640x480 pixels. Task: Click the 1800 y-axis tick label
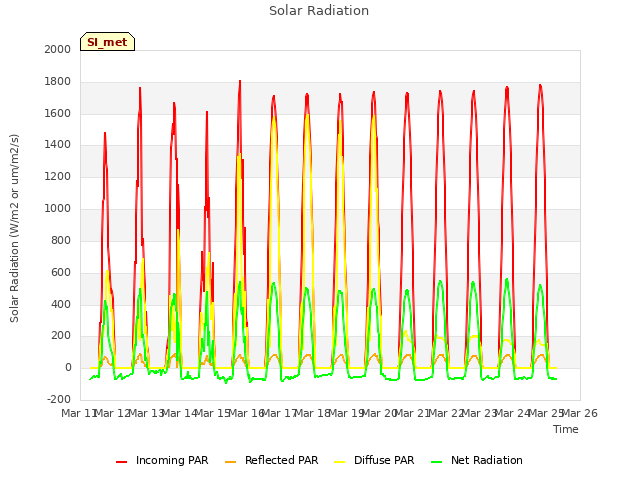pyautogui.click(x=58, y=81)
